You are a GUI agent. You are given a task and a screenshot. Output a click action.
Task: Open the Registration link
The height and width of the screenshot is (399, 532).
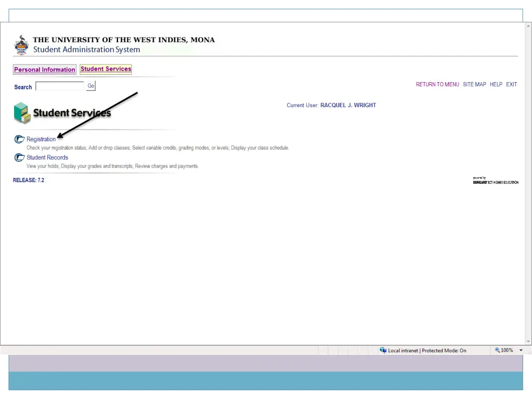coord(41,139)
